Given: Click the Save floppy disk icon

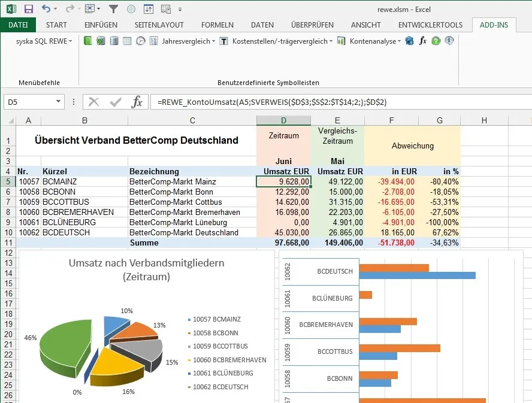Looking at the screenshot, I should [29, 9].
